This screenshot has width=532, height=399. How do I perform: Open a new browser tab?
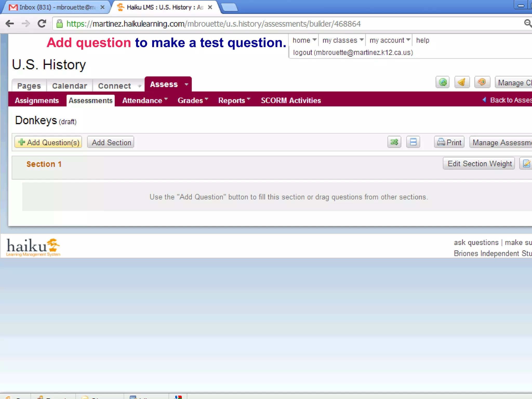coord(230,8)
